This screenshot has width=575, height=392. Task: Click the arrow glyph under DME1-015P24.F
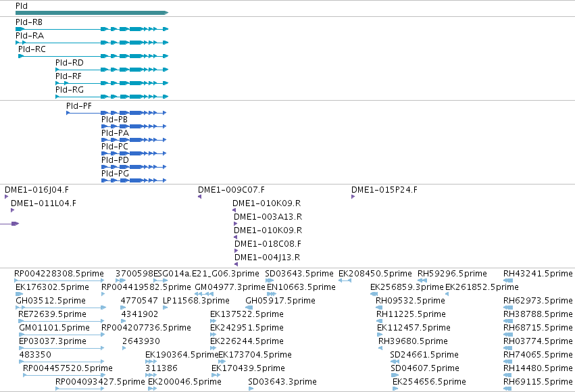coord(353,197)
